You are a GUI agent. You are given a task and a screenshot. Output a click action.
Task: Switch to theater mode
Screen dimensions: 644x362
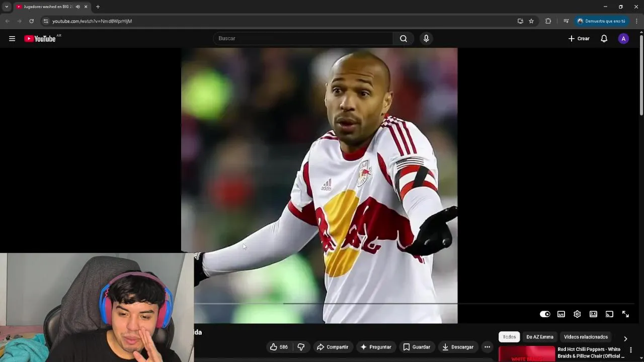coord(593,314)
